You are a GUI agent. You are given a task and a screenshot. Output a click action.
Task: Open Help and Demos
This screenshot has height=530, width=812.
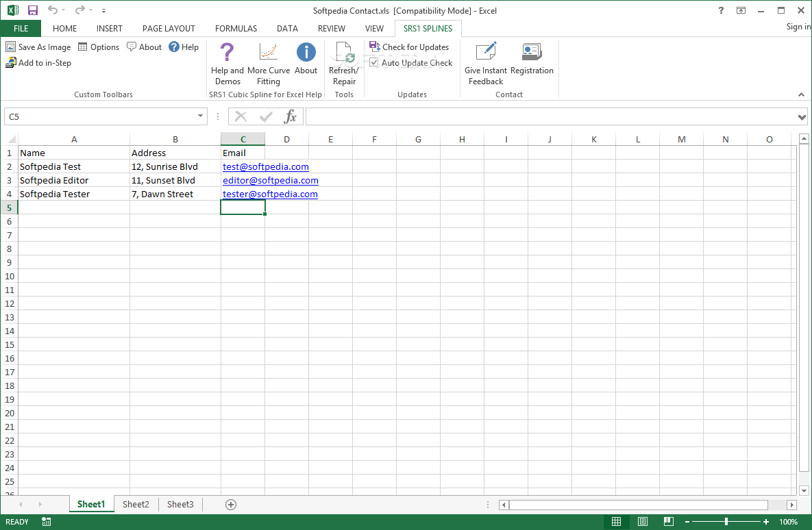click(x=227, y=64)
